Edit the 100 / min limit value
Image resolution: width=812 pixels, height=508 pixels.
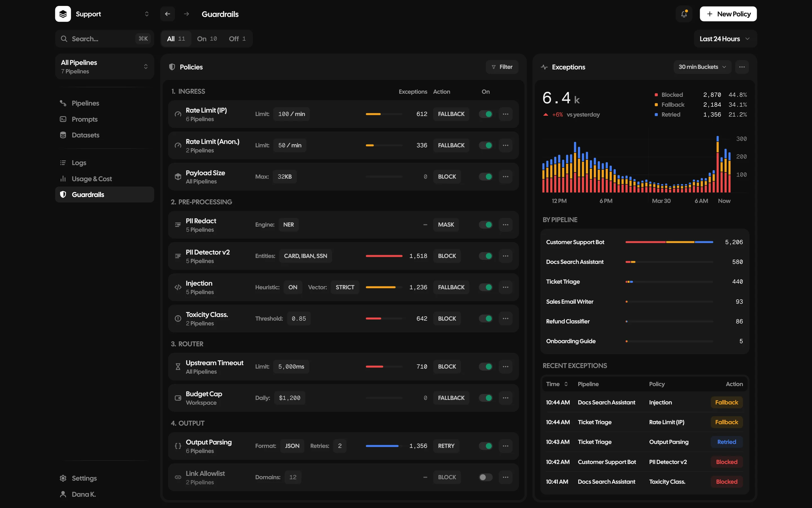[x=291, y=114]
